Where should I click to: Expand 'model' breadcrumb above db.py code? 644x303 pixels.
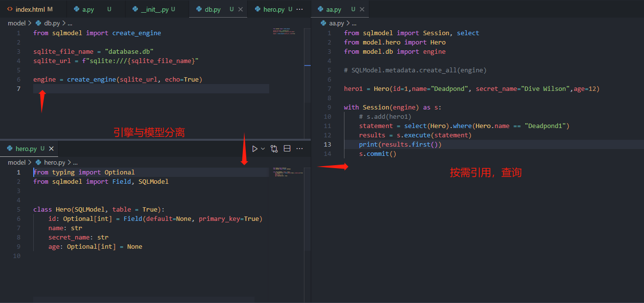pyautogui.click(x=17, y=23)
